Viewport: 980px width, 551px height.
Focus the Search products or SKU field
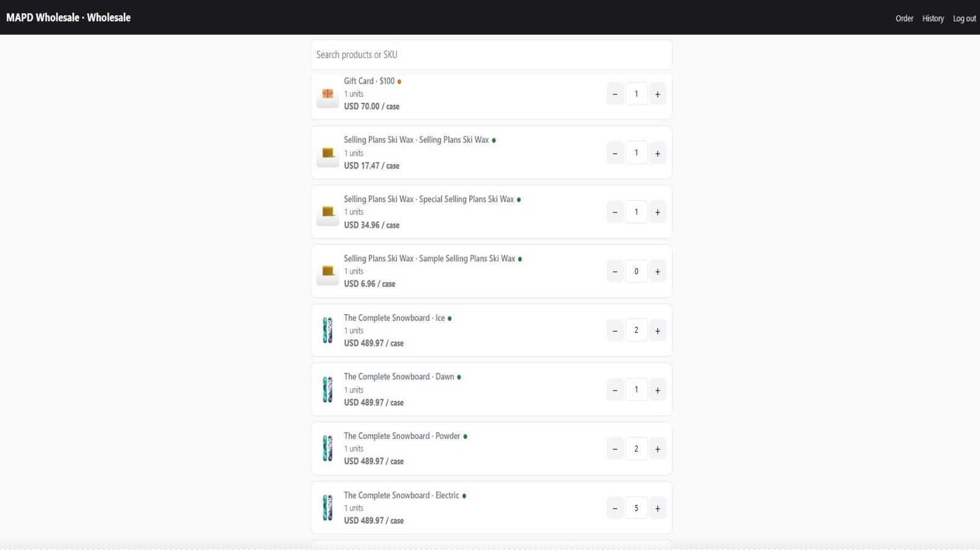click(x=491, y=54)
